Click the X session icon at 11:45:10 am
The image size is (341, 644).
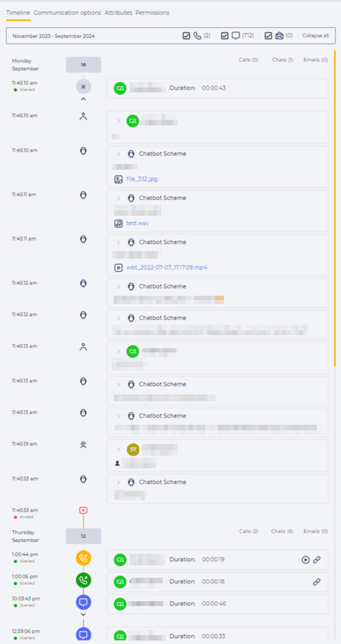83,87
